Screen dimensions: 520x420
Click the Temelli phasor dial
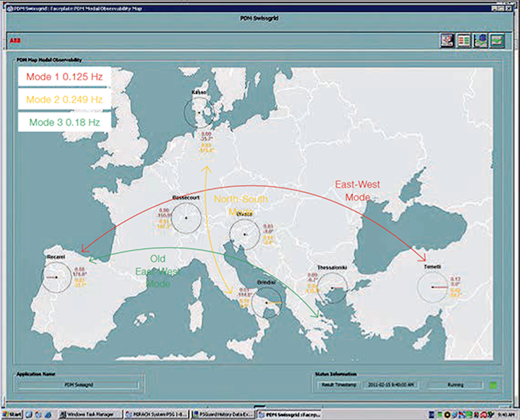[x=433, y=287]
